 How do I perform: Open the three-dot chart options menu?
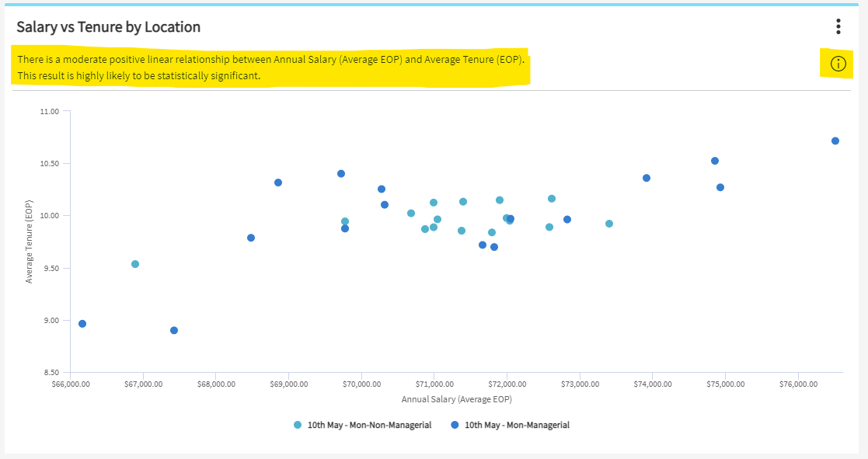tap(838, 26)
